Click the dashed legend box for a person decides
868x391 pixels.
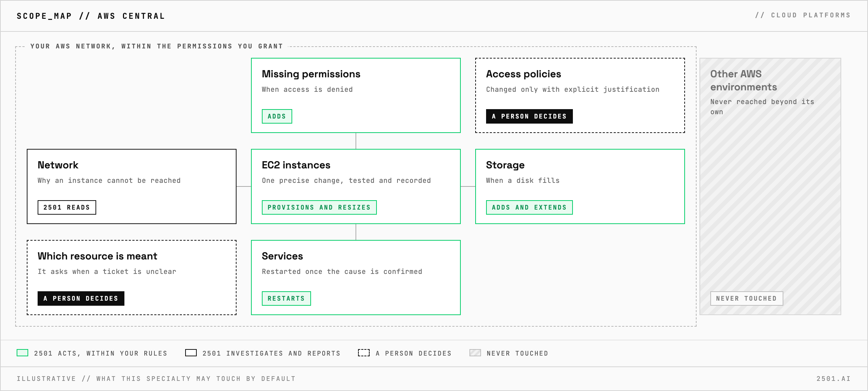[x=364, y=353]
